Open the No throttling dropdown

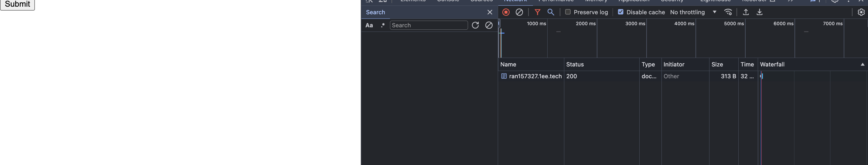[x=693, y=12]
